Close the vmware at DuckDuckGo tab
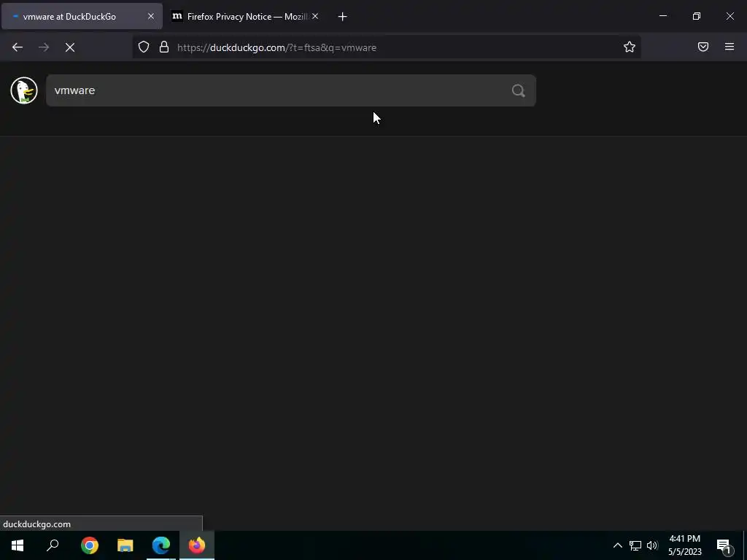 tap(150, 16)
